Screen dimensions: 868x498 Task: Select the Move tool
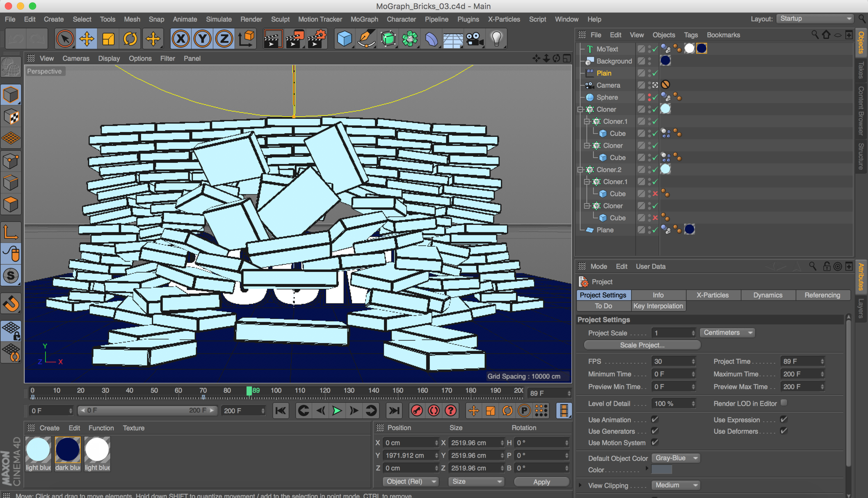86,39
